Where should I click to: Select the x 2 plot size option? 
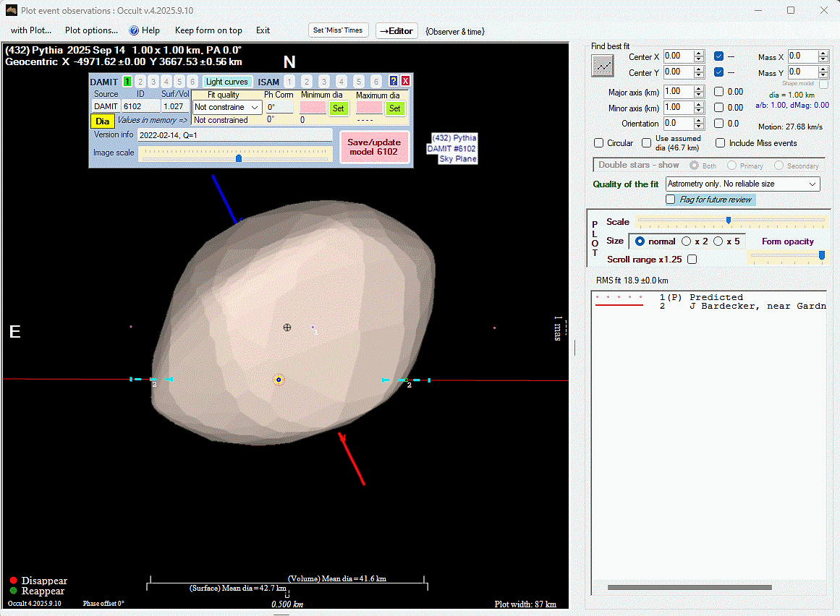click(x=686, y=241)
